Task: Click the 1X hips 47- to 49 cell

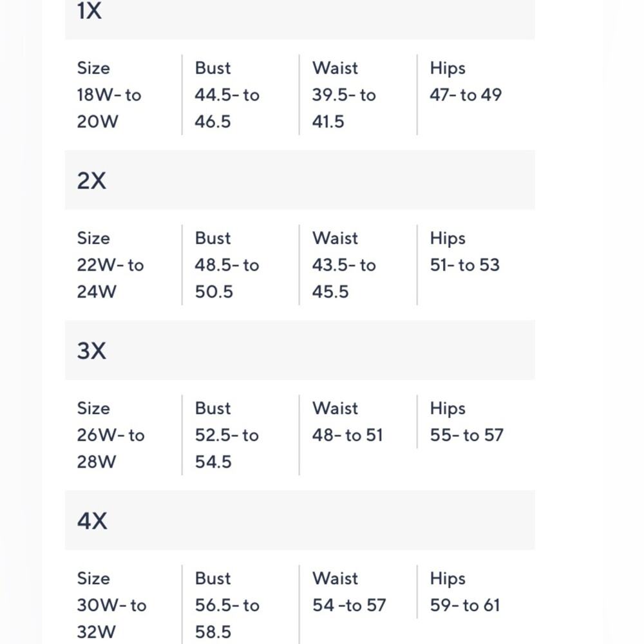Action: click(x=466, y=95)
